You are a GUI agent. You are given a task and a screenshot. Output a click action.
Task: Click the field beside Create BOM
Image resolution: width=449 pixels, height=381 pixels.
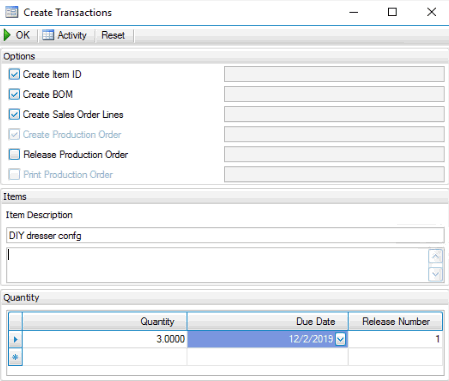point(334,94)
